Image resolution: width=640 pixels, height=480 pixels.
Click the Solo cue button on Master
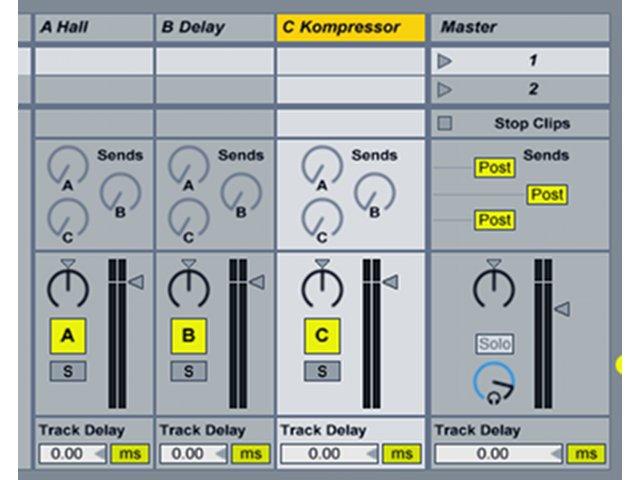coord(495,344)
